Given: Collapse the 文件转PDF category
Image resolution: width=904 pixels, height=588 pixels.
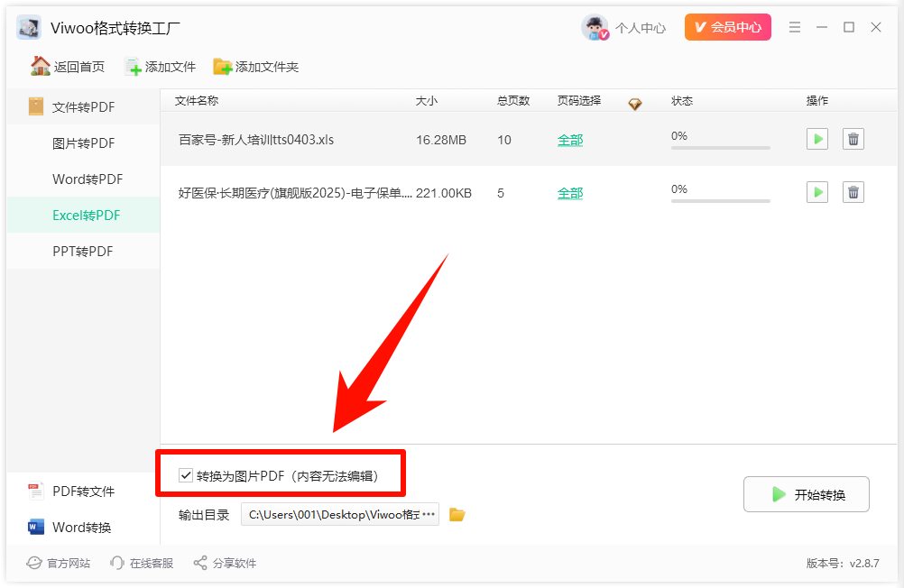Looking at the screenshot, I should coord(83,106).
